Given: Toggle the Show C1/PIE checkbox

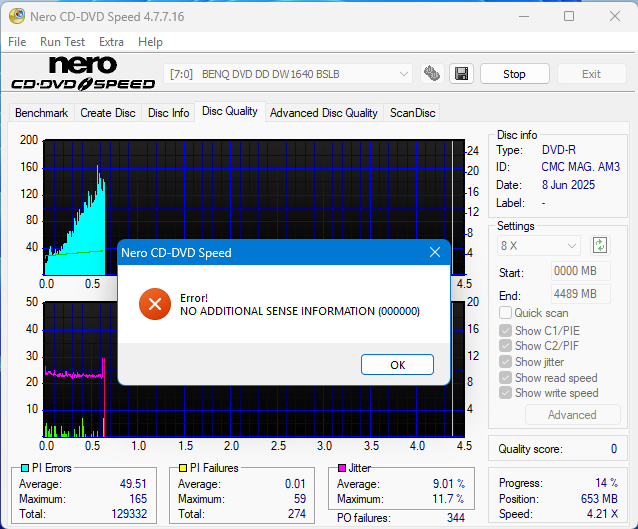Looking at the screenshot, I should [x=506, y=330].
